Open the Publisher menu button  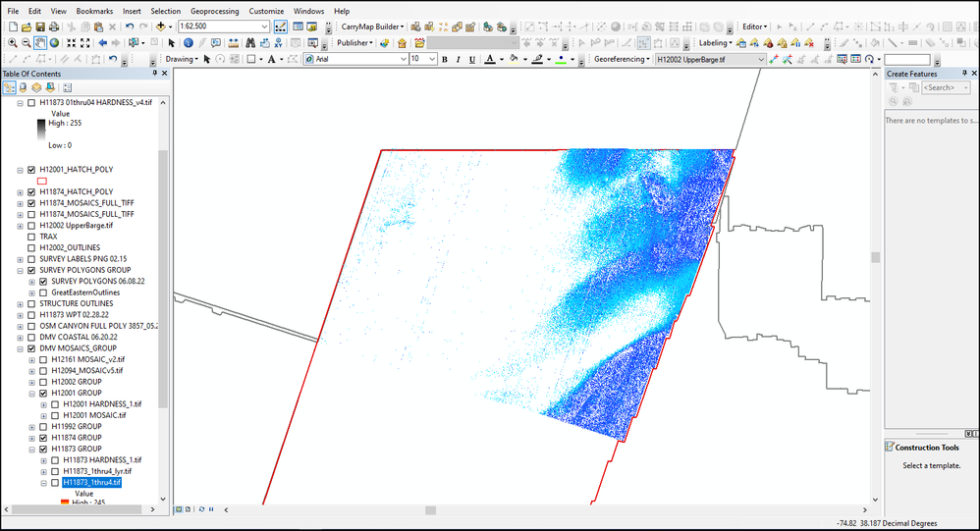[x=354, y=43]
